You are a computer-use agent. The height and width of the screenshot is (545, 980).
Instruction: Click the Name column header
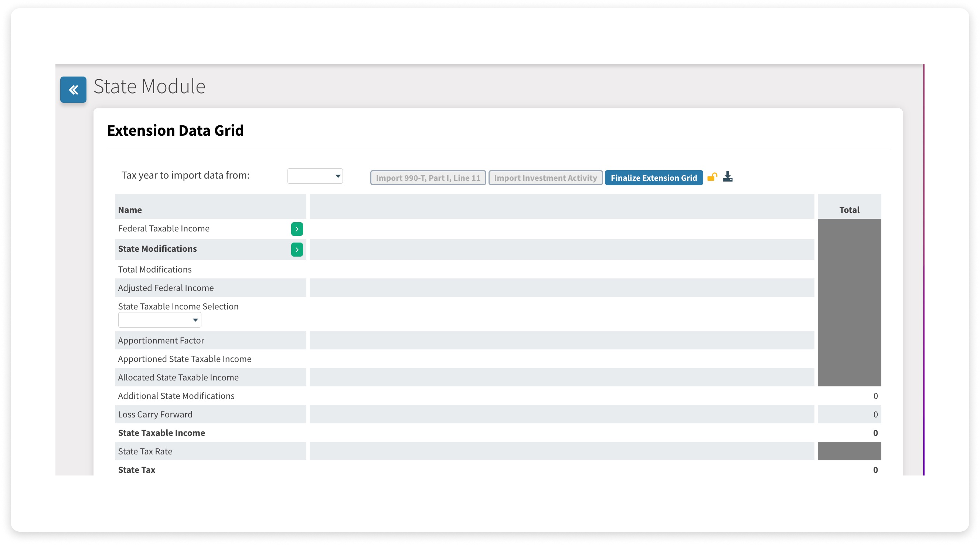[130, 210]
